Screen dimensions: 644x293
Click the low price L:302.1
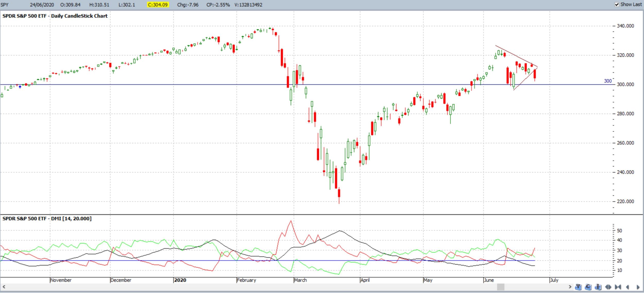point(126,5)
